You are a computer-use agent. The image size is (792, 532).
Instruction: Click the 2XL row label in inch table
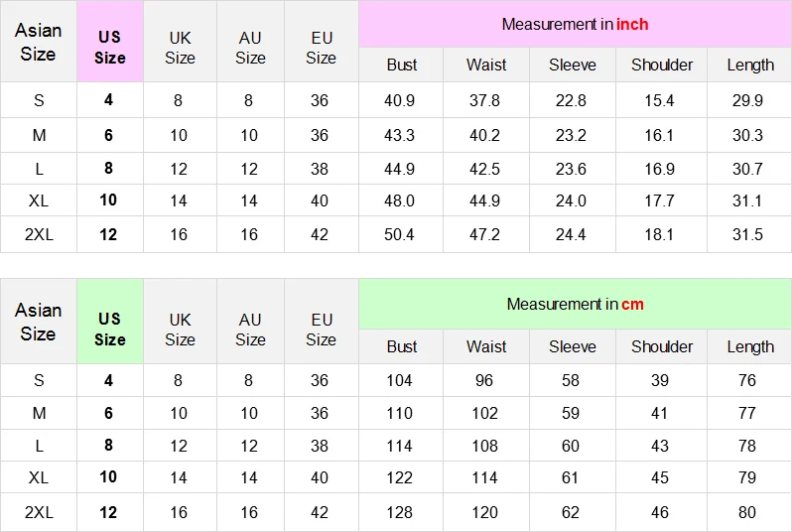coord(39,234)
